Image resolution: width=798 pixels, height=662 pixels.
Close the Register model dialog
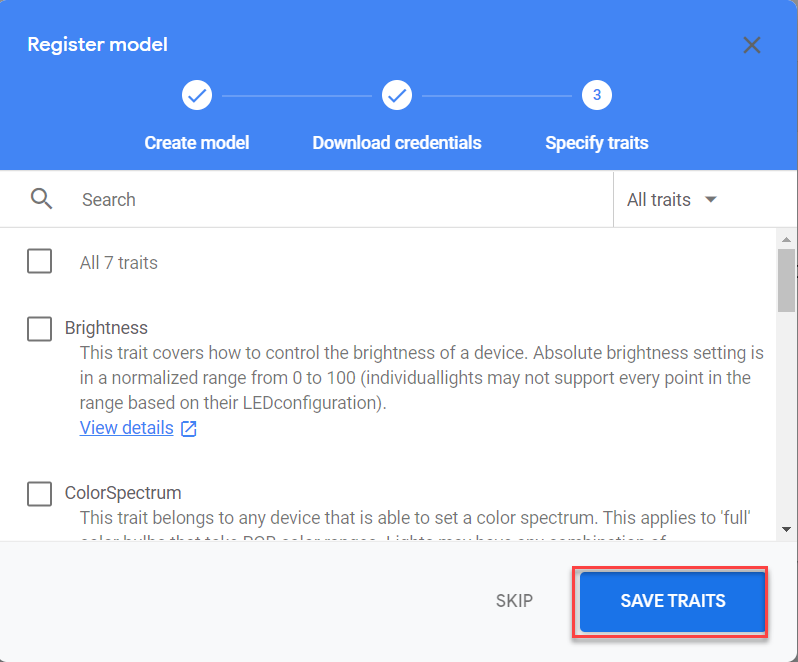click(752, 45)
